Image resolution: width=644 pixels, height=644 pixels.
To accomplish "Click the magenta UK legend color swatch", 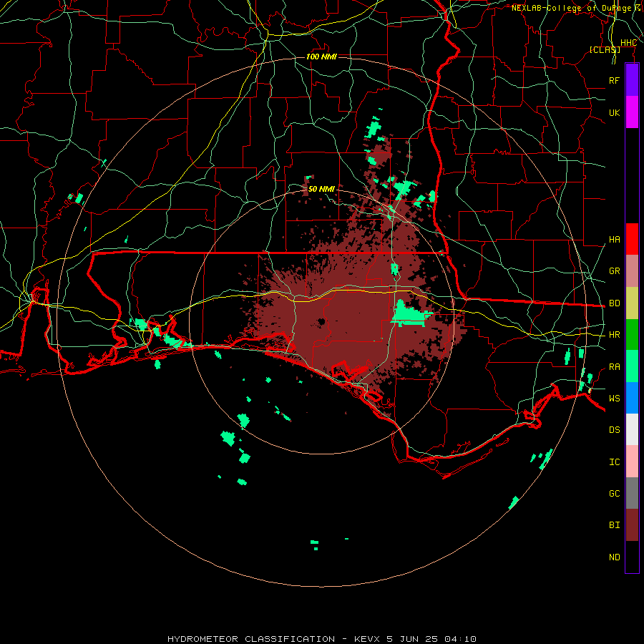I will point(632,112).
